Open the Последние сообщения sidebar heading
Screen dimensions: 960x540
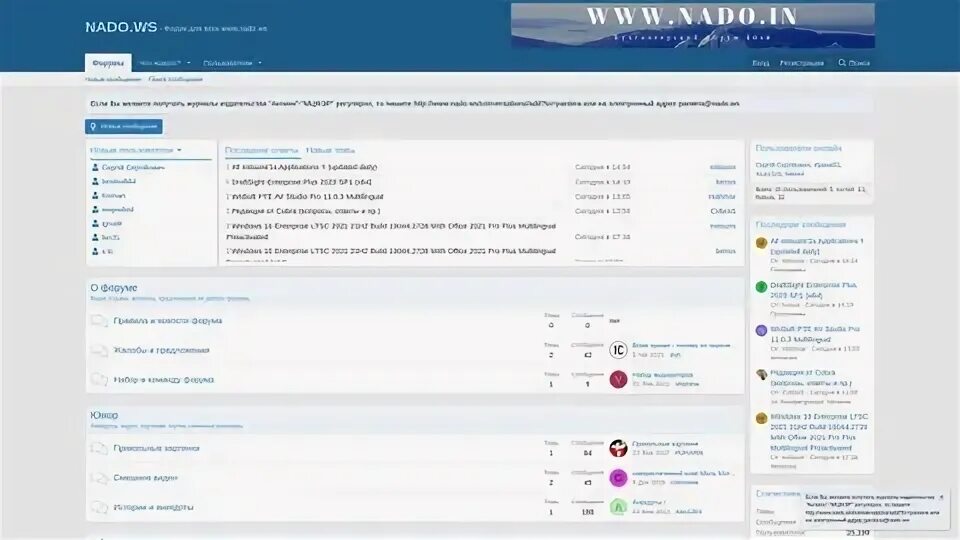800,225
